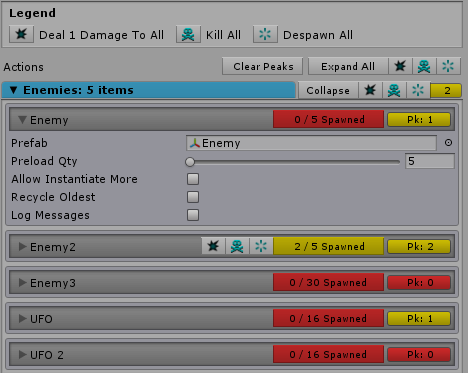Image resolution: width=468 pixels, height=373 pixels.
Task: Click Enemy 0 / 5 Spawned indicator
Action: pyautogui.click(x=328, y=119)
